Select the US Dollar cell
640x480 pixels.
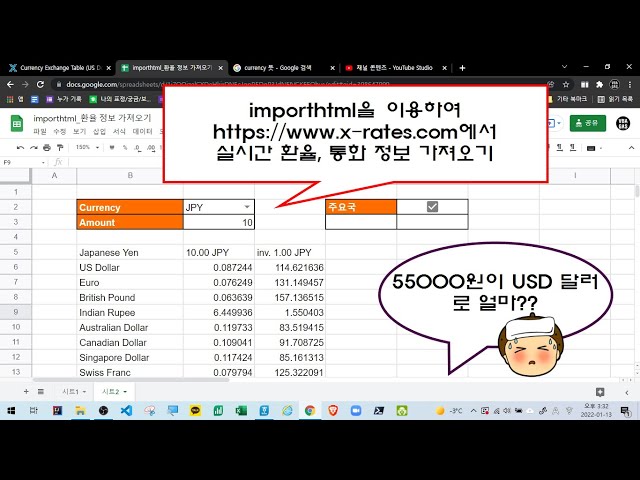pos(130,267)
